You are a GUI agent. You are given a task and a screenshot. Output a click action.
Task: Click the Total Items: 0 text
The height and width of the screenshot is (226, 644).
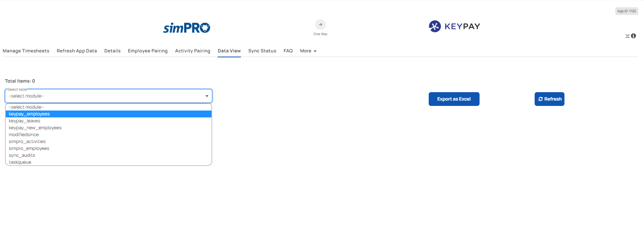[x=20, y=81]
